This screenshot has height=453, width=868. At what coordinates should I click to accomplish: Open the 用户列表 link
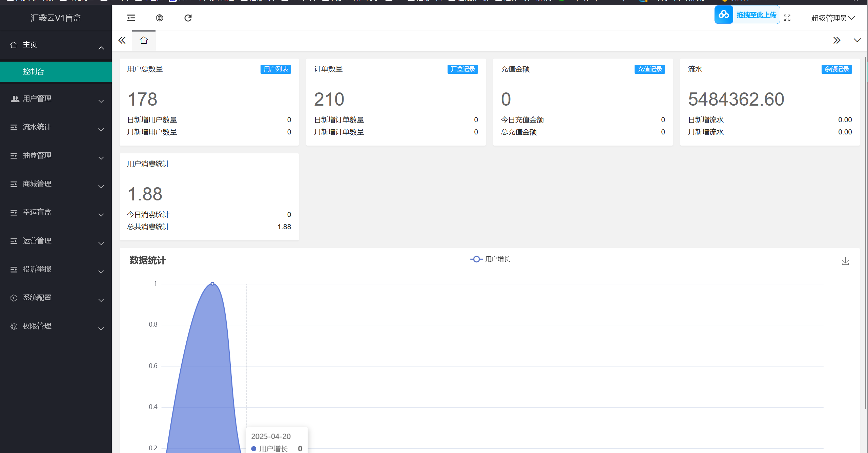275,69
